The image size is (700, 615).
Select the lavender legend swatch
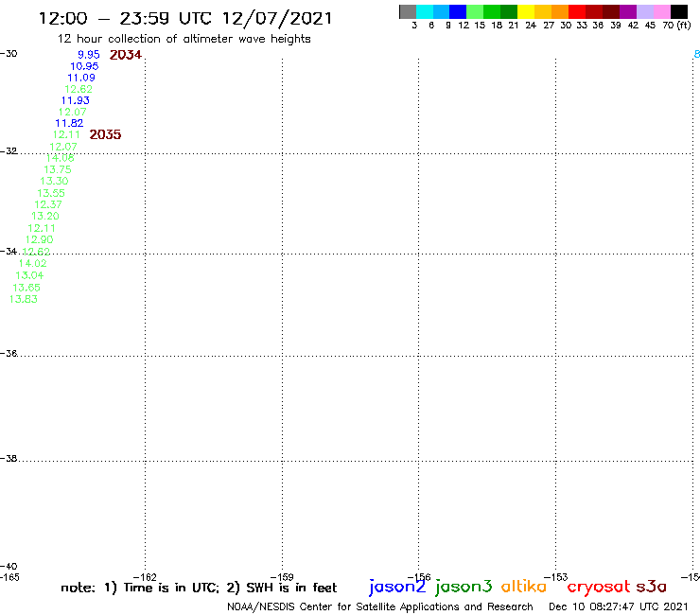click(645, 11)
